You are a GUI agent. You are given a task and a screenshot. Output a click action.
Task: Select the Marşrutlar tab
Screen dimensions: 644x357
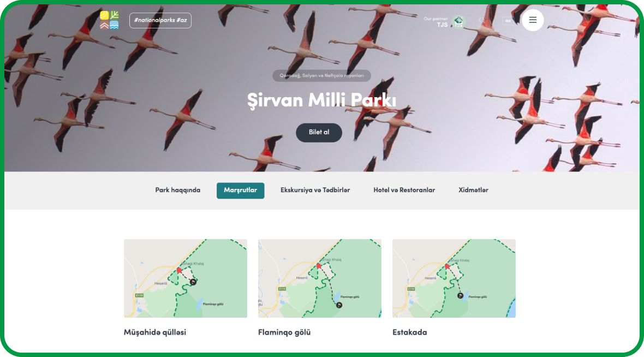(x=240, y=191)
